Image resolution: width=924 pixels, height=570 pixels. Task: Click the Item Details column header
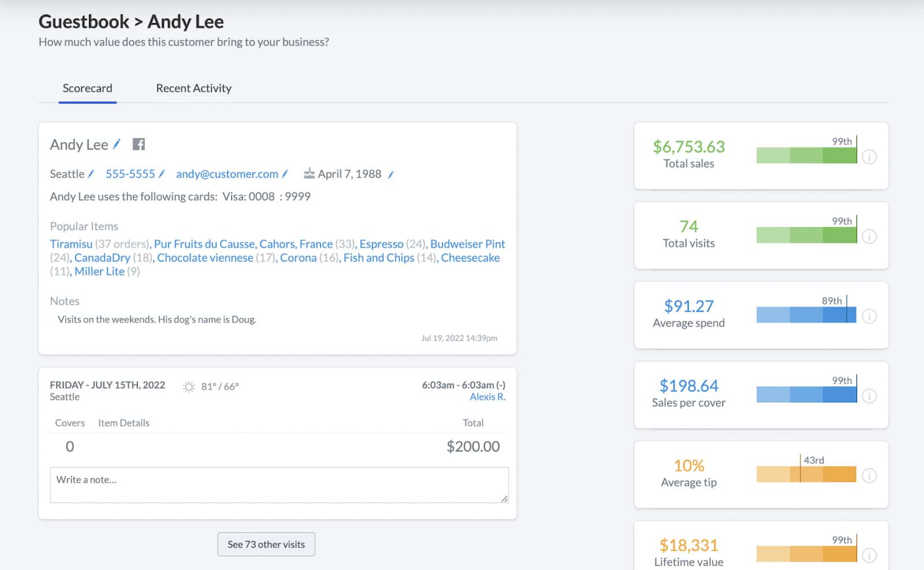(124, 423)
